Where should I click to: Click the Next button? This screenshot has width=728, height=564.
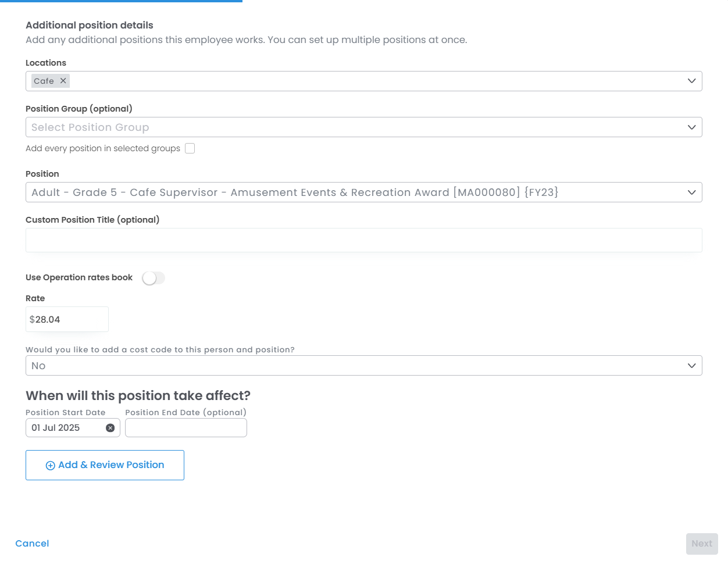coord(701,544)
